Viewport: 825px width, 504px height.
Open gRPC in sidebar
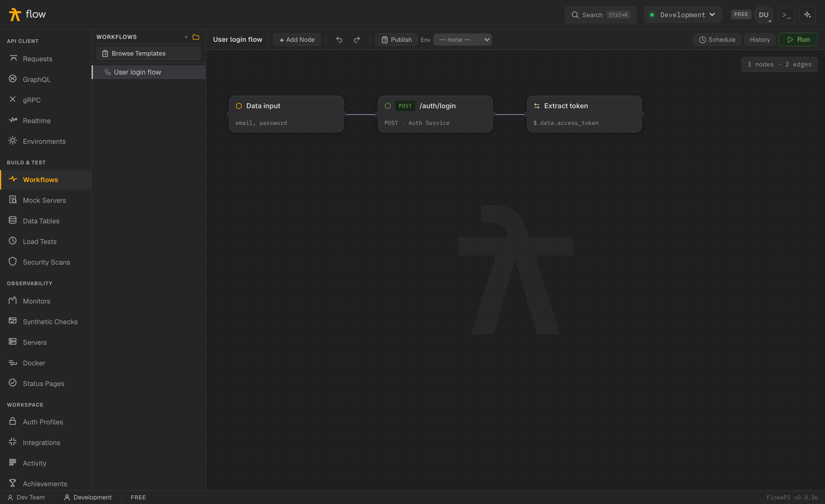[x=46, y=100]
